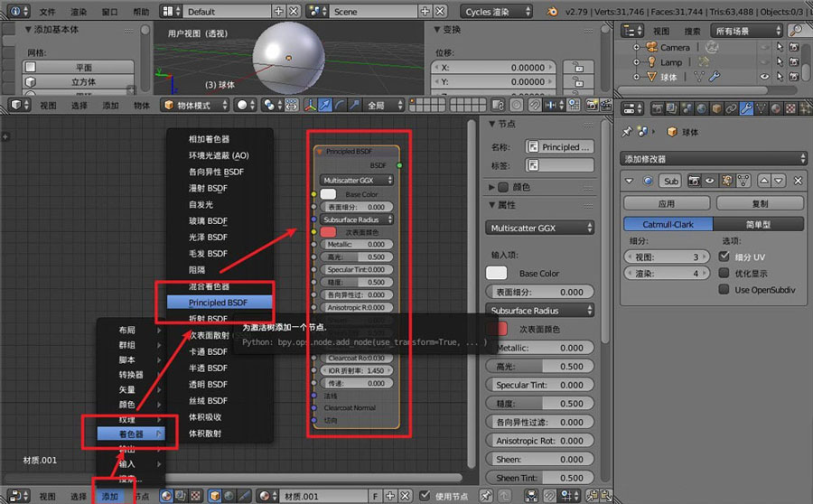Adjust 高光 slider in 属性 panel
This screenshot has height=504, width=813.
pyautogui.click(x=540, y=366)
